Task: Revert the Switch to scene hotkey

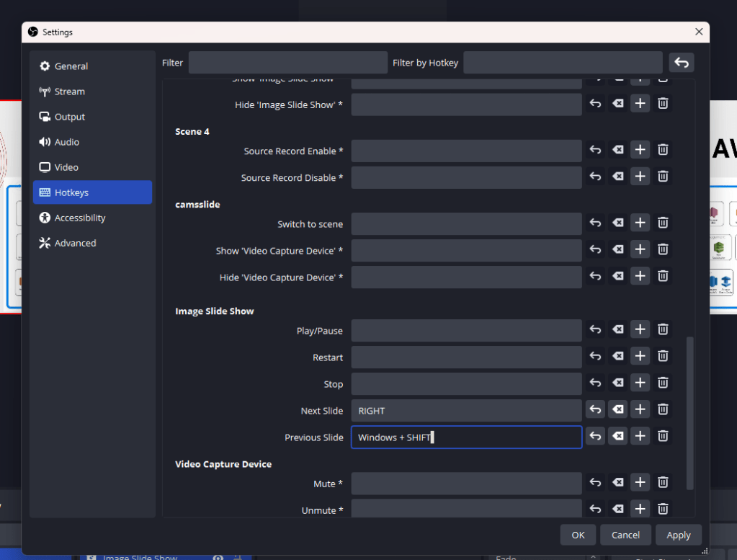Action: tap(596, 223)
